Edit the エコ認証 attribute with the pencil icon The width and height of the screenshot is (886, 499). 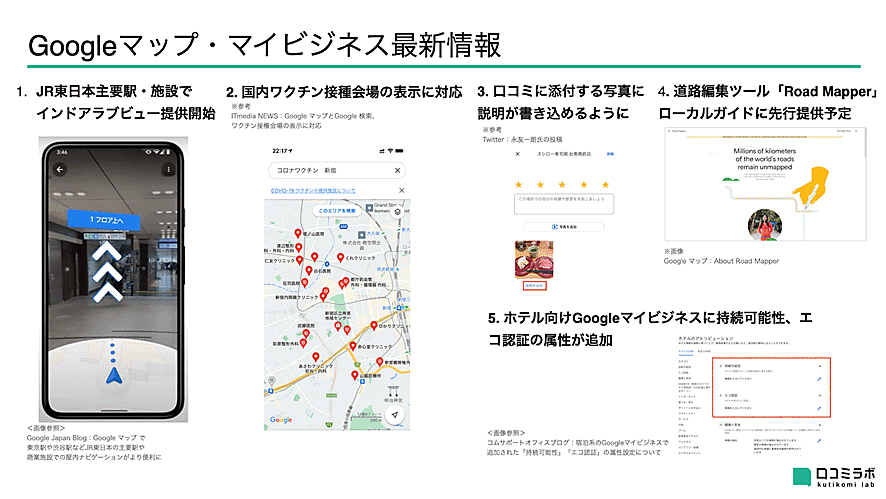820,409
